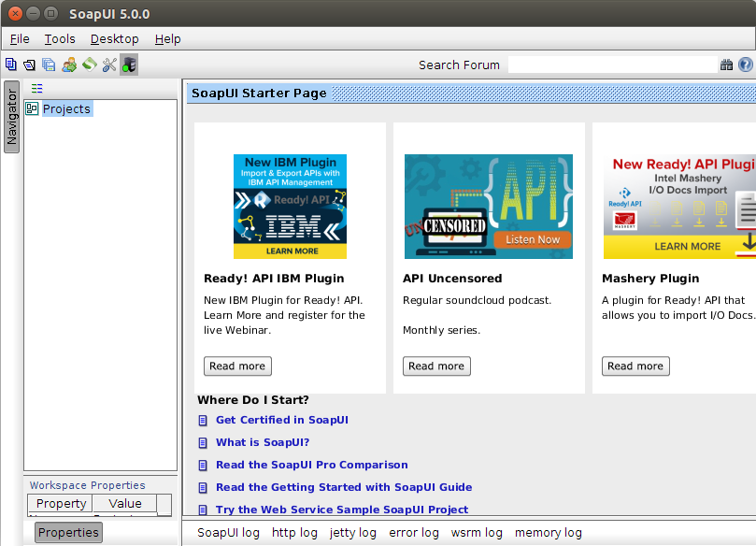The width and height of the screenshot is (756, 546).
Task: Click Read more under Mashery Plugin
Action: point(635,366)
